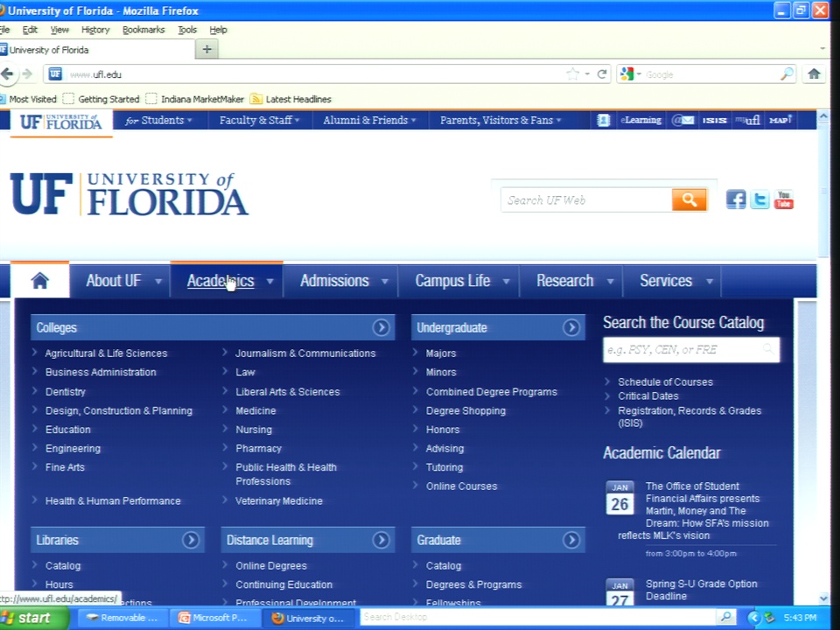The width and height of the screenshot is (840, 630).
Task: Open the History menu
Action: point(95,30)
